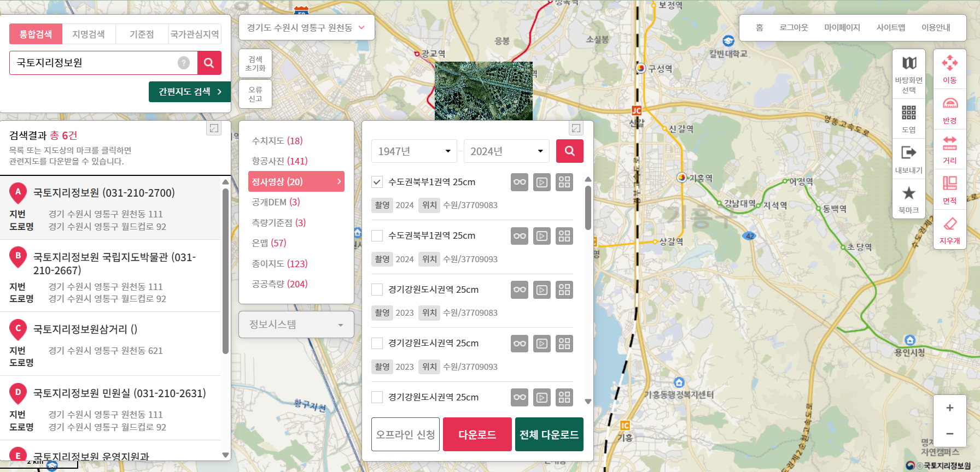Click the 오류 신고 report button

point(255,94)
